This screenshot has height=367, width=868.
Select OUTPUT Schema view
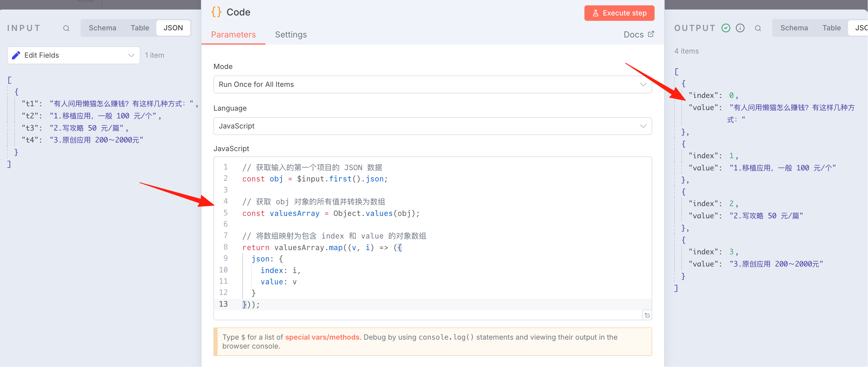794,28
